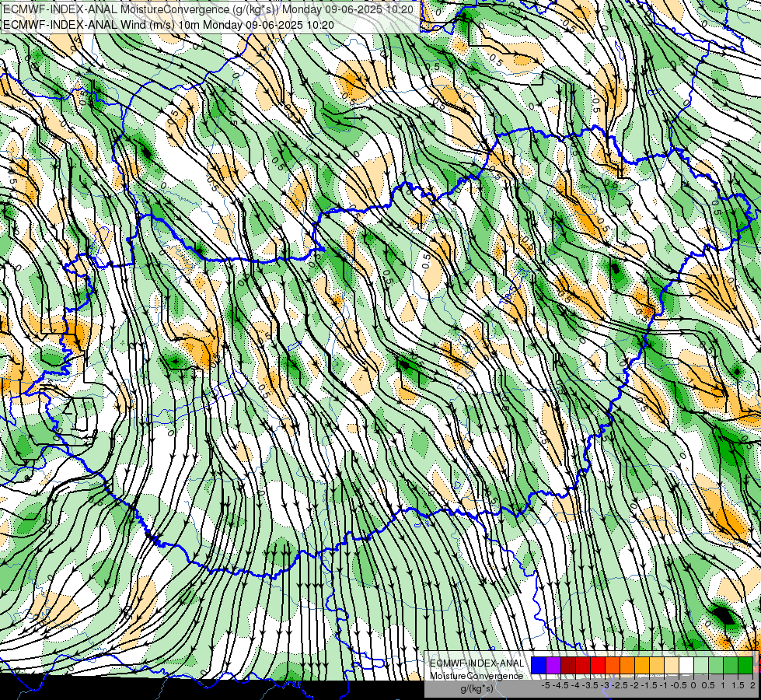Select the orange swatch between -2.5 and -2

627,665
